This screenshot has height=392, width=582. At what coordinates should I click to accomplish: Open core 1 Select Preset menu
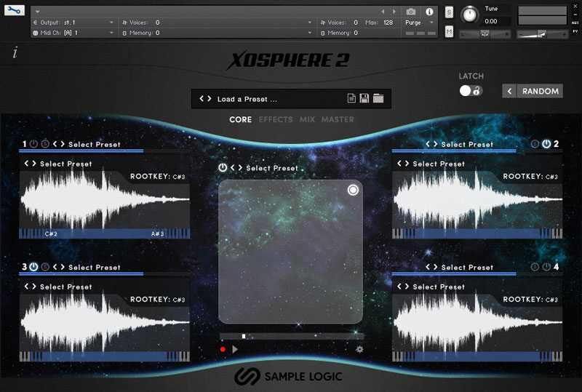[95, 145]
